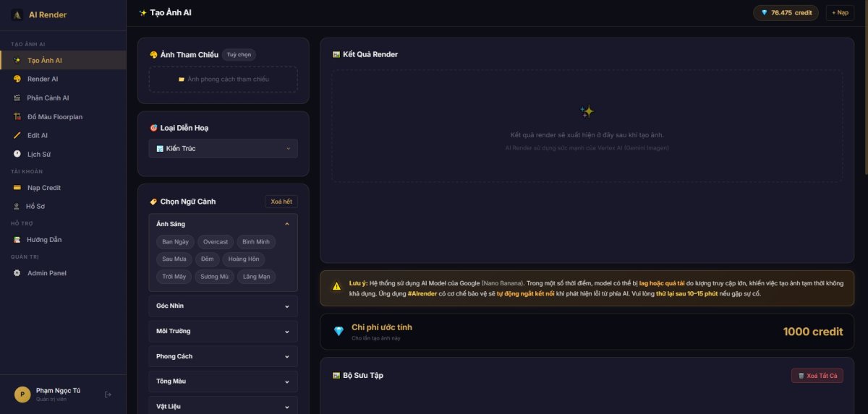This screenshot has height=414, width=868.
Task: Click the reference image upload area
Action: 223,79
